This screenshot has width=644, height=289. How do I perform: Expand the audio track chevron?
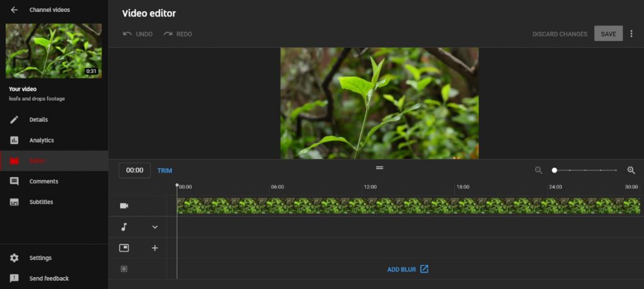(155, 227)
